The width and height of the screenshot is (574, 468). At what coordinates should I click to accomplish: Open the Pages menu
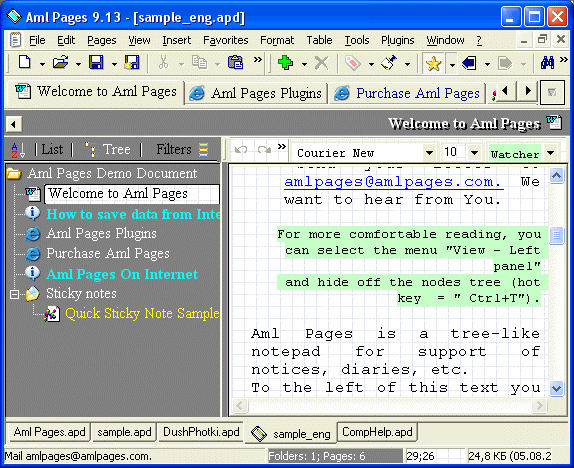pos(101,40)
